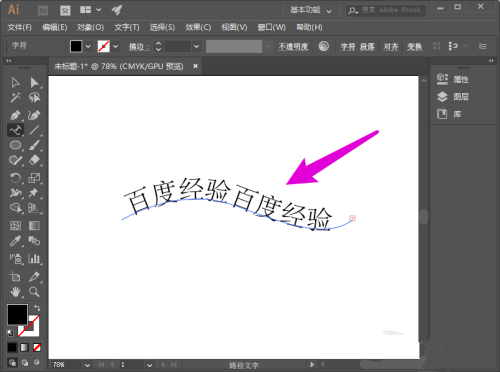
Task: Switch to Draw Inside mode
Action: (37, 362)
